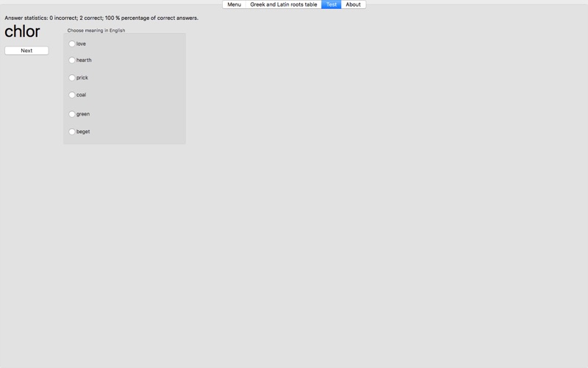The image size is (588, 368).
Task: Click the Answer statistics line
Action: point(101,18)
